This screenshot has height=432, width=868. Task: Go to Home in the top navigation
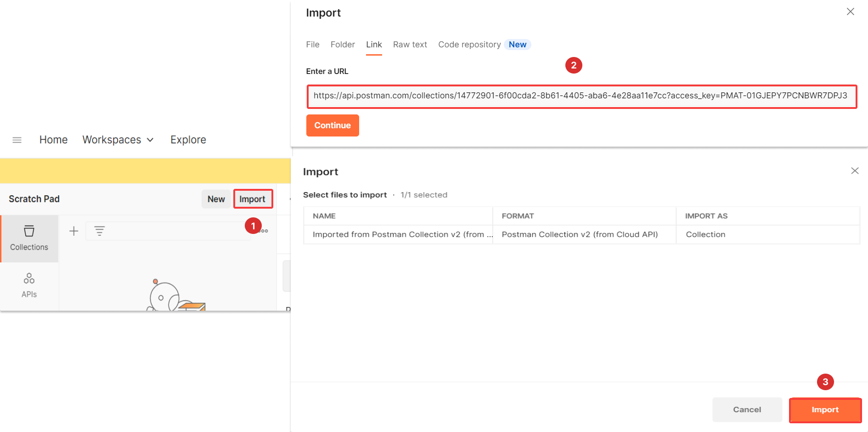pos(53,140)
